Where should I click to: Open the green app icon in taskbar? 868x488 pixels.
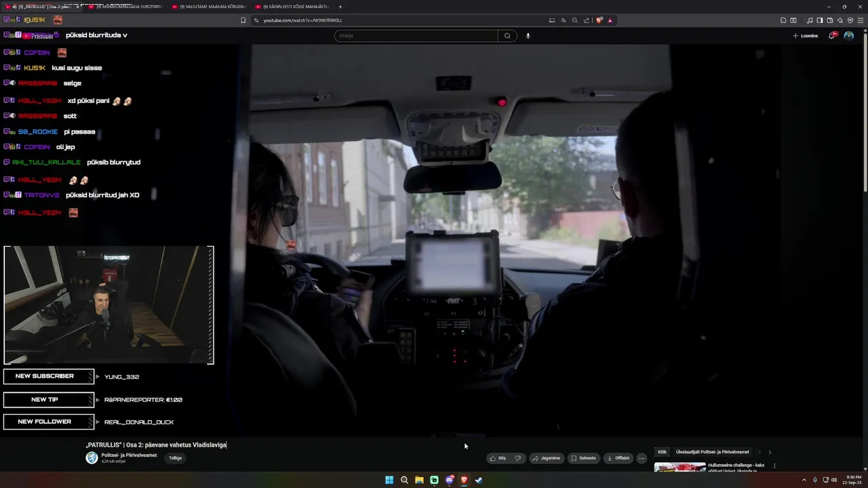(x=434, y=480)
